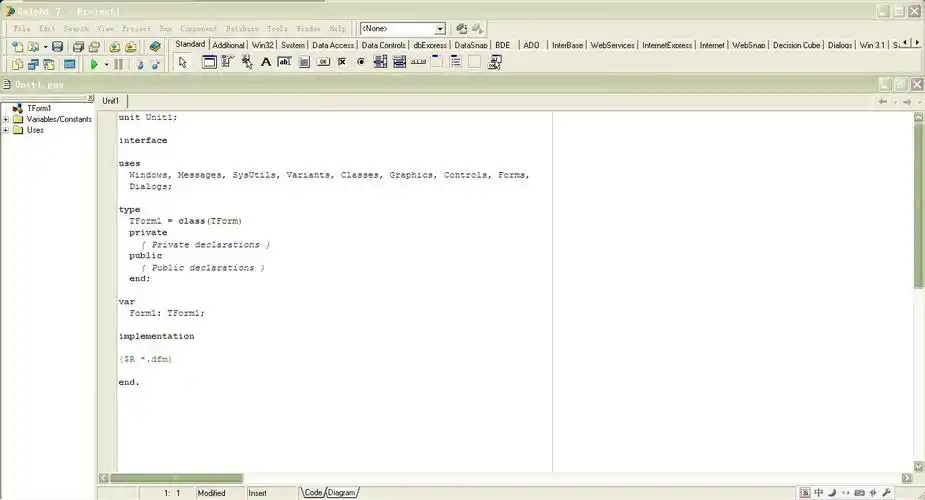The height and width of the screenshot is (500, 925).
Task: Select the Edit component in palette
Action: [284, 62]
